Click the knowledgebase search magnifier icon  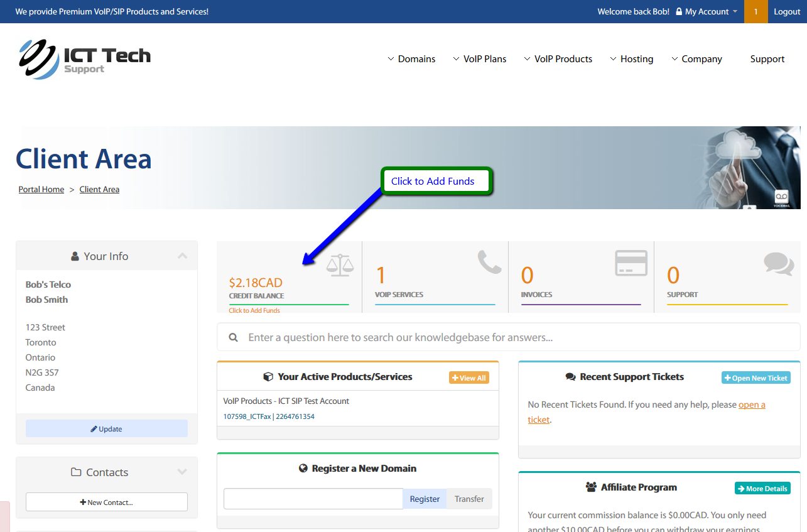pos(234,338)
